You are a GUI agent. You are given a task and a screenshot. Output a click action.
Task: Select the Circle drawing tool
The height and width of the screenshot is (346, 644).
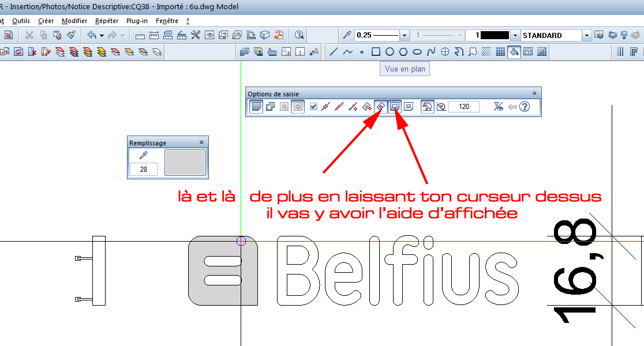click(390, 52)
